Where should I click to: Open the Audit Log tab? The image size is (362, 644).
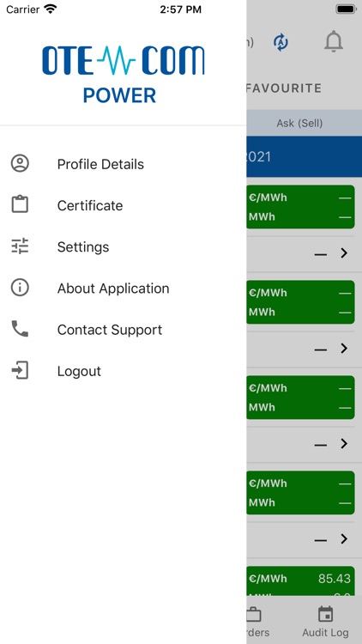tap(325, 621)
